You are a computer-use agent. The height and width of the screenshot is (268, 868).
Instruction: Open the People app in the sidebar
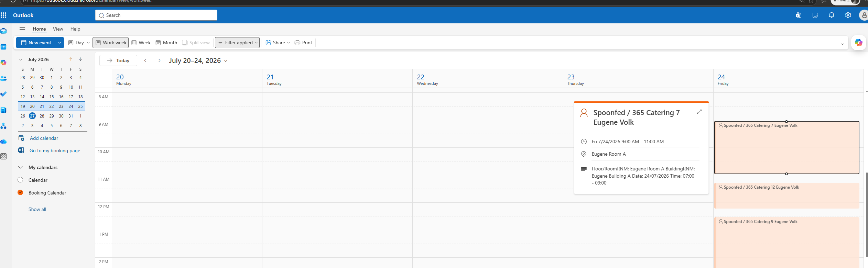[x=3, y=78]
